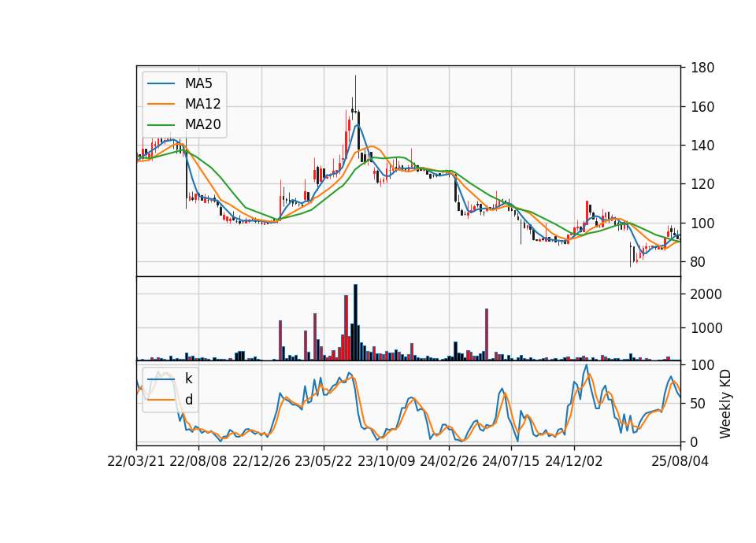Click the 80 price axis label

coord(698,262)
